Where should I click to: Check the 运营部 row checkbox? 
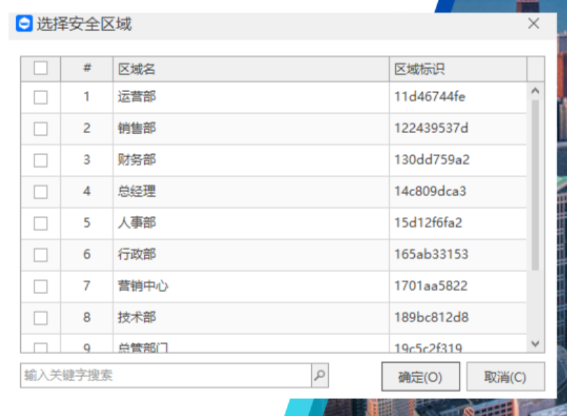pyautogui.click(x=40, y=97)
